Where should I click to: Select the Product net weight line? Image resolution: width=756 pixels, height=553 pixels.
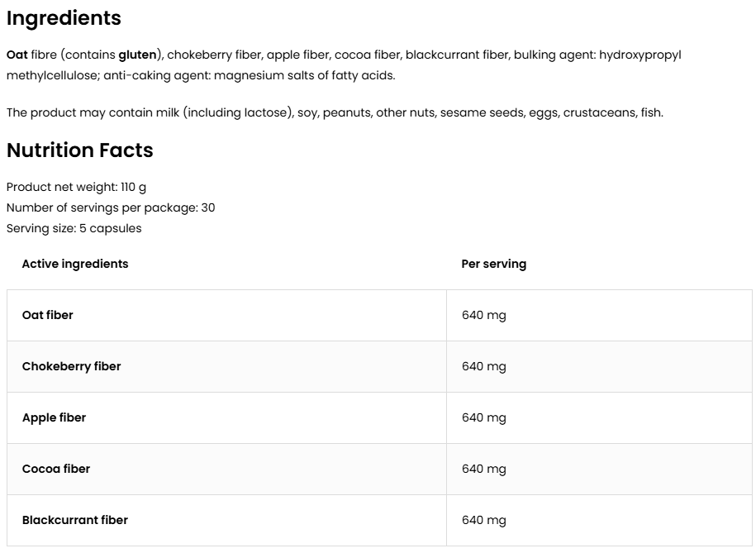76,188
